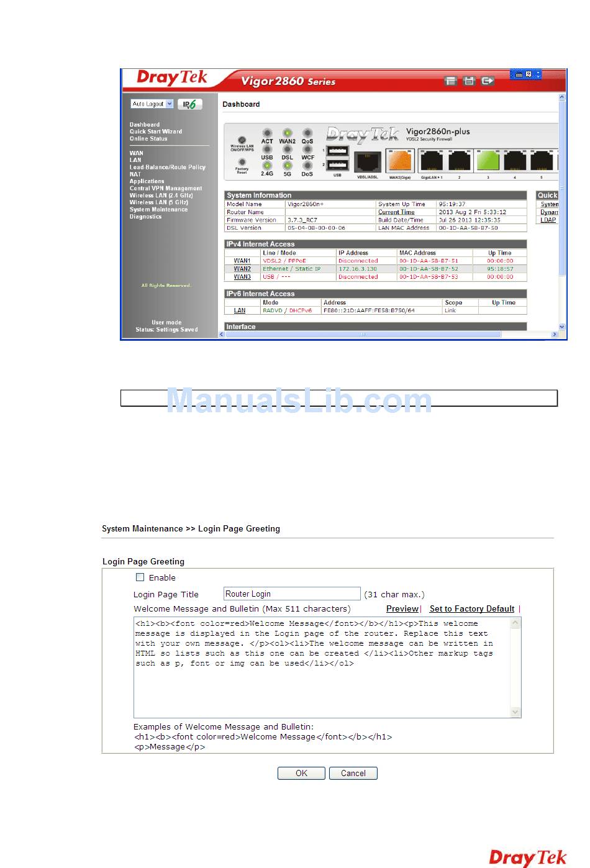Click the OK button
Image resolution: width=590 pixels, height=868 pixels.
(301, 773)
